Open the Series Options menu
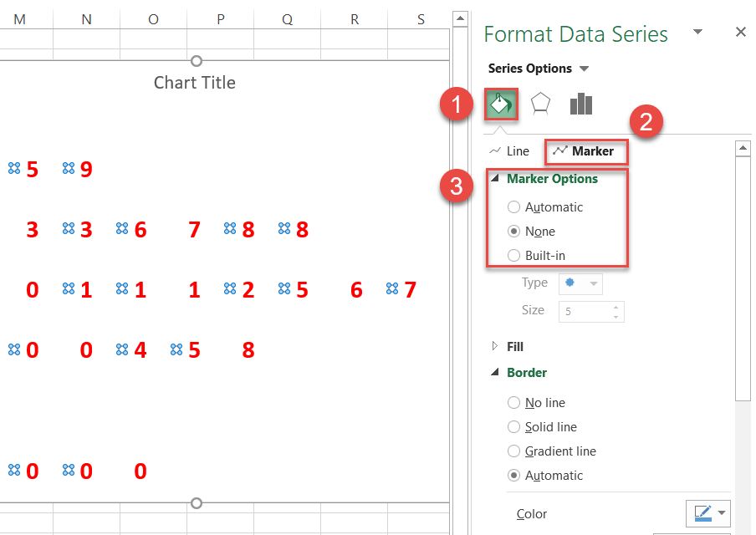 (x=538, y=68)
